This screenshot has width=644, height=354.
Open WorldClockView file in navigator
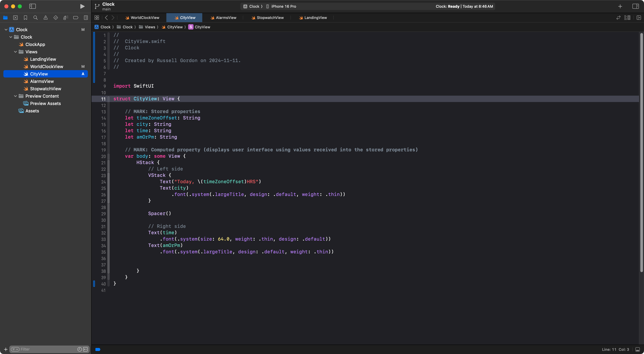click(x=46, y=67)
